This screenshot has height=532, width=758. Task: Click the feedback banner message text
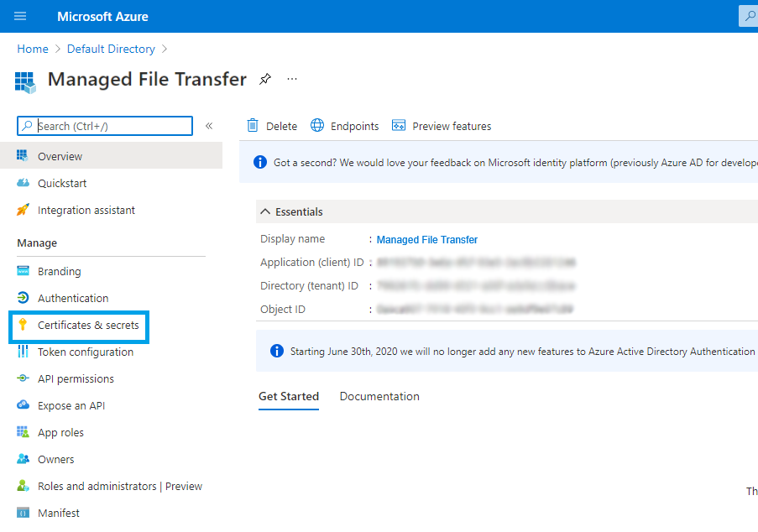tap(515, 163)
